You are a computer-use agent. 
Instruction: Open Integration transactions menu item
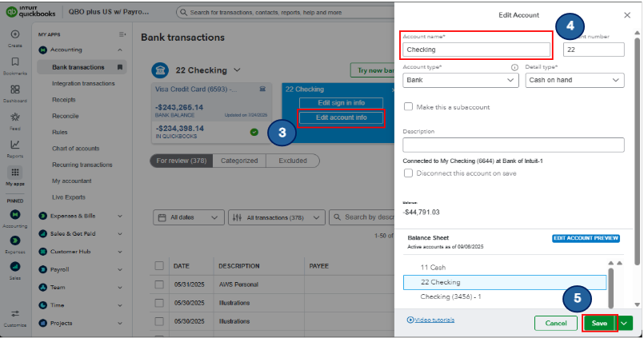point(83,83)
